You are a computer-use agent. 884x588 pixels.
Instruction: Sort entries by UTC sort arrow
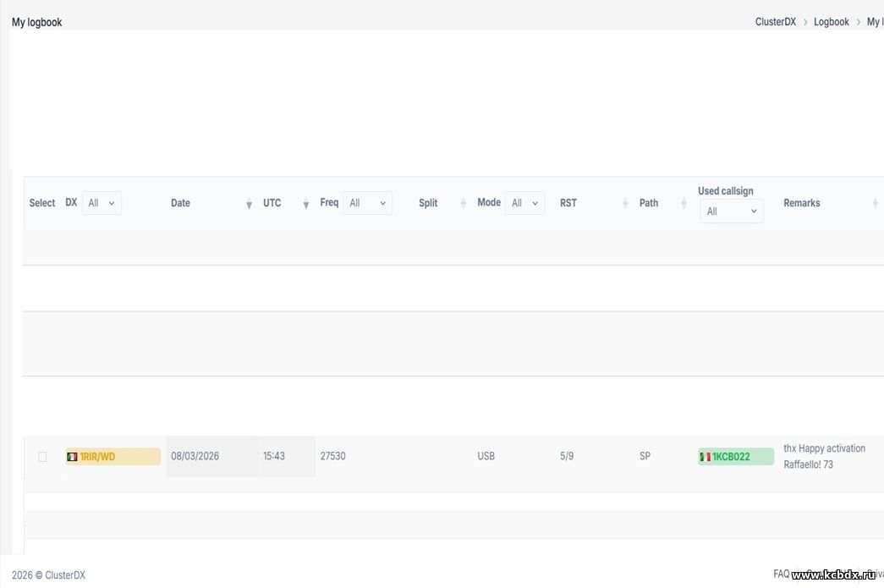tap(305, 204)
